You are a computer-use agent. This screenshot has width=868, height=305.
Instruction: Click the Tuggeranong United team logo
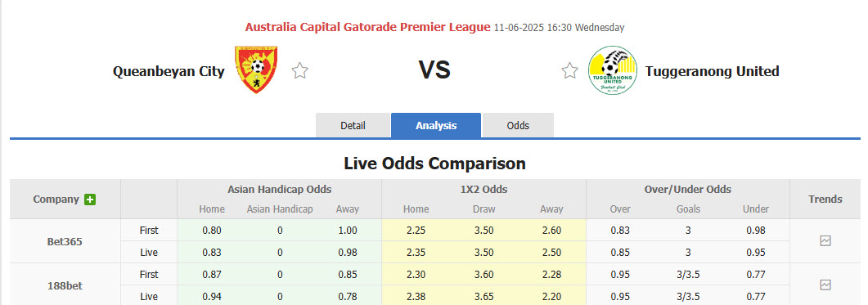[612, 70]
